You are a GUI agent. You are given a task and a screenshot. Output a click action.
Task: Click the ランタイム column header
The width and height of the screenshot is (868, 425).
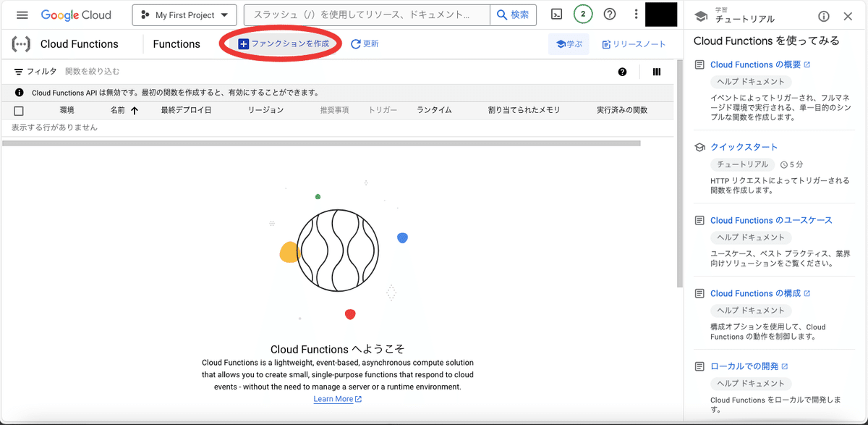[x=434, y=111]
